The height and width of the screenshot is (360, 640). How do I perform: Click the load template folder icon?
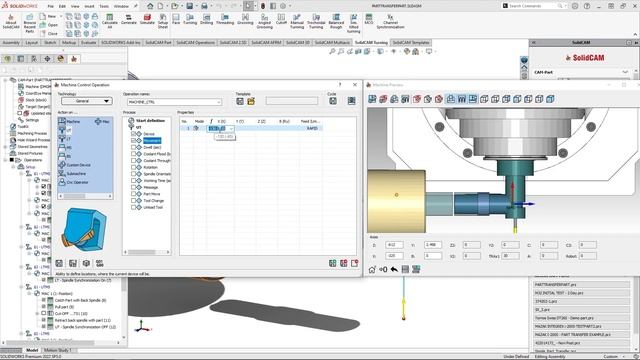(x=251, y=101)
